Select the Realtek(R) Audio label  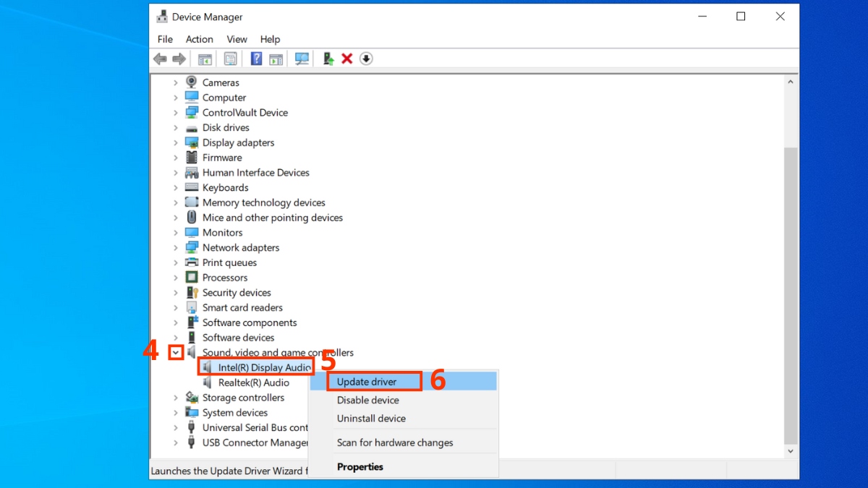pyautogui.click(x=254, y=382)
